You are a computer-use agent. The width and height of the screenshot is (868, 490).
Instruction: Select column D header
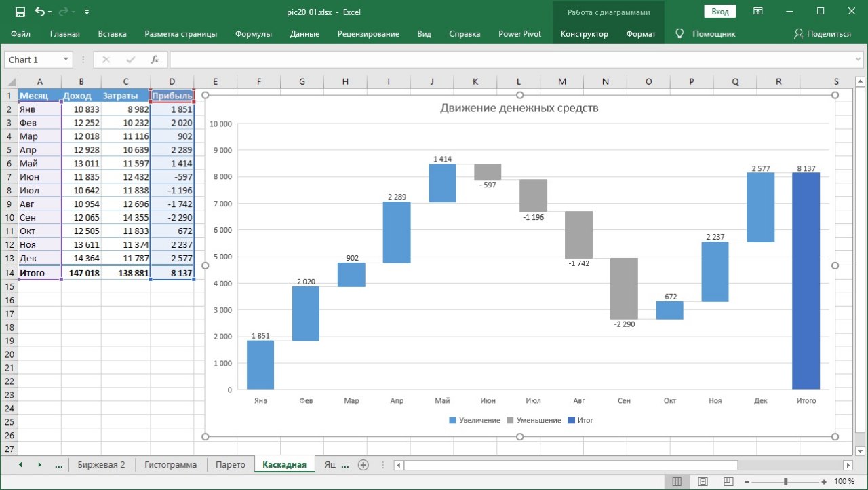point(172,81)
